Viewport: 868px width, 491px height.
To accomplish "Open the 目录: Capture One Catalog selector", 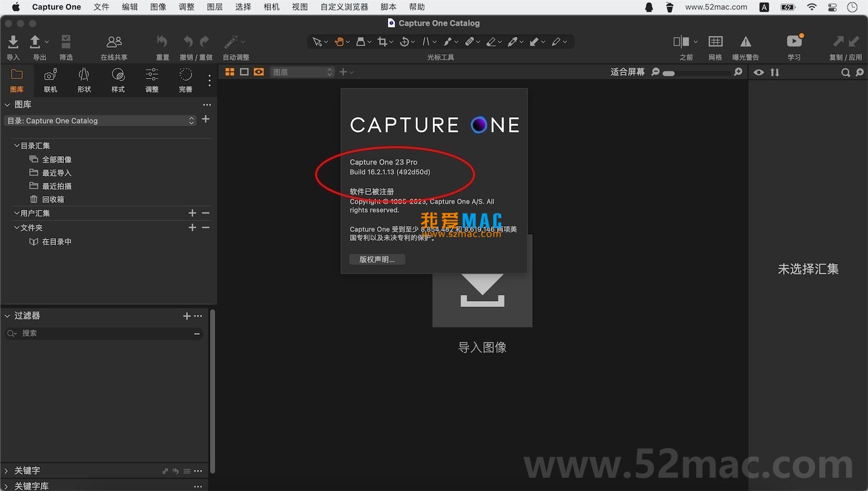I will [x=100, y=121].
